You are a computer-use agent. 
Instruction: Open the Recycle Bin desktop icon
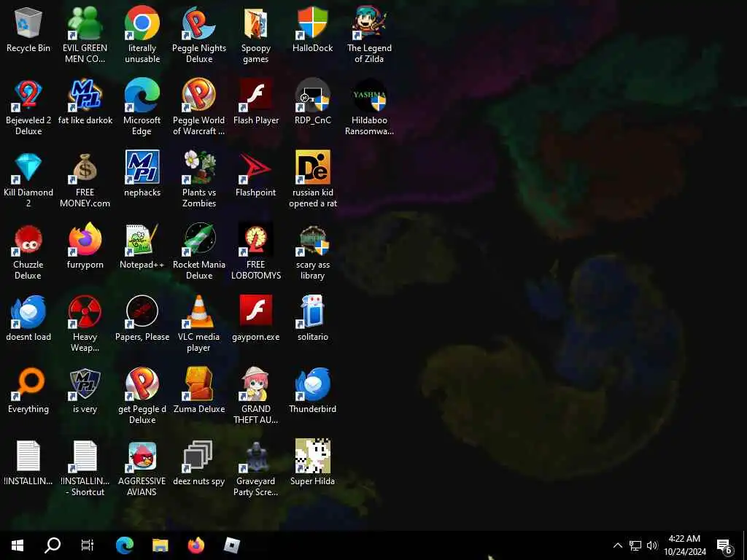point(28,29)
